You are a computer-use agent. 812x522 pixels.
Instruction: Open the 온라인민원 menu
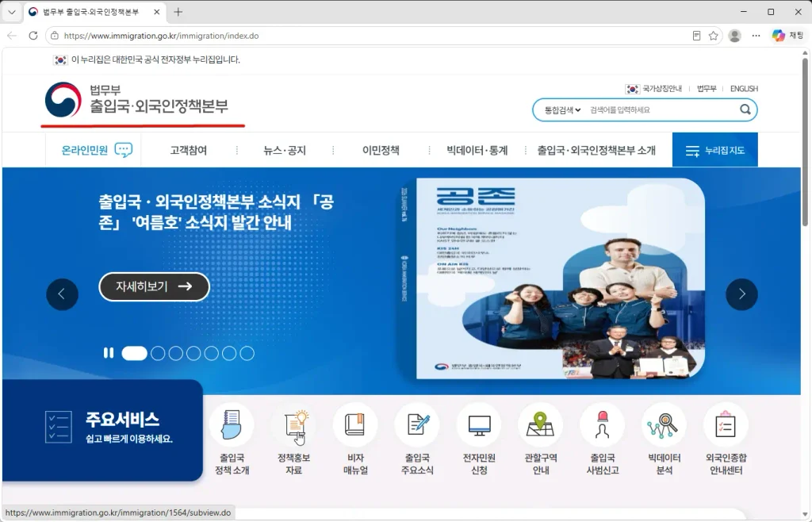coord(94,150)
